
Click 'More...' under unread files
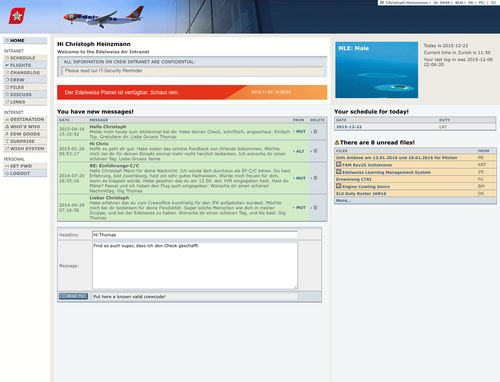tap(343, 201)
